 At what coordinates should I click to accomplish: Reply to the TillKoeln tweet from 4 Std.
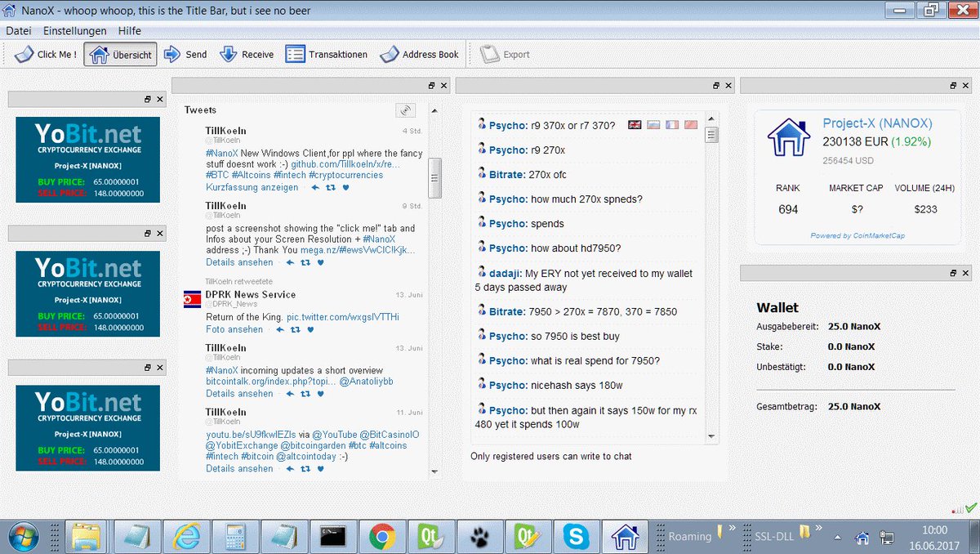click(315, 187)
